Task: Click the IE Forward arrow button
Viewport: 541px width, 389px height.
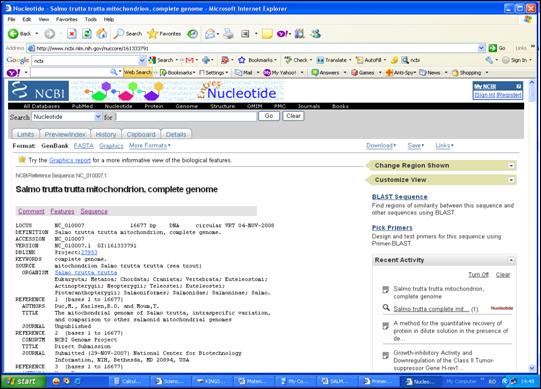Action: click(50, 33)
